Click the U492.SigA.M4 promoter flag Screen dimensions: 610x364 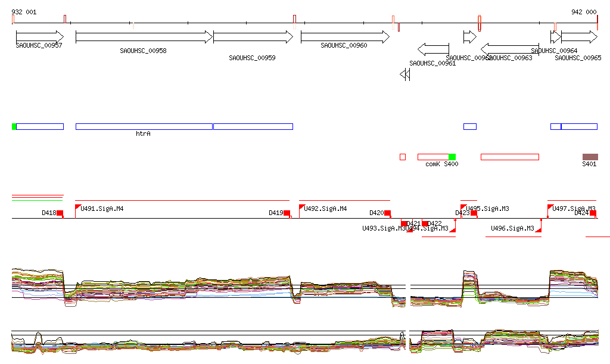tap(302, 207)
